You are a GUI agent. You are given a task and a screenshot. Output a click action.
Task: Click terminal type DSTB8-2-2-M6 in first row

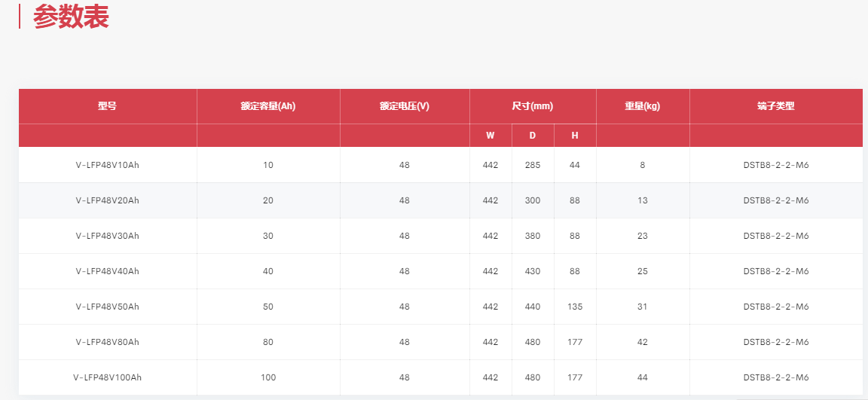click(x=776, y=165)
